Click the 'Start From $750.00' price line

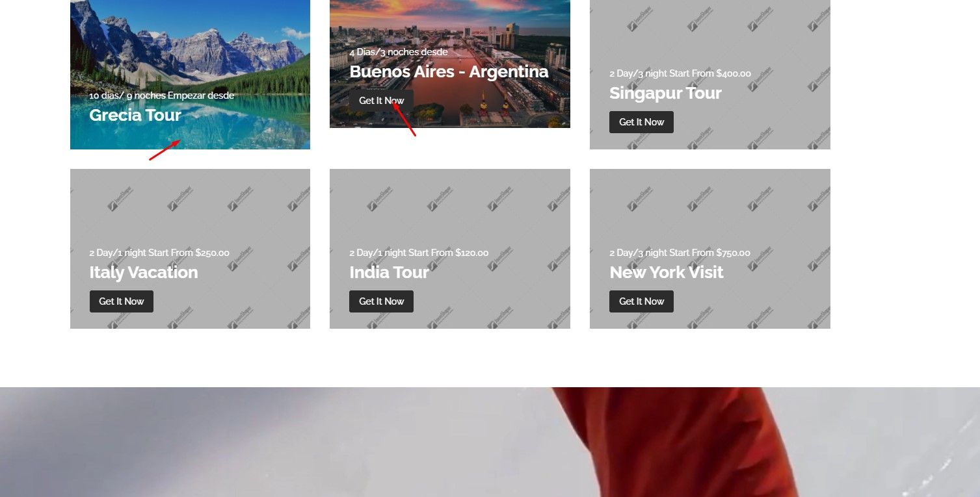[x=680, y=253]
